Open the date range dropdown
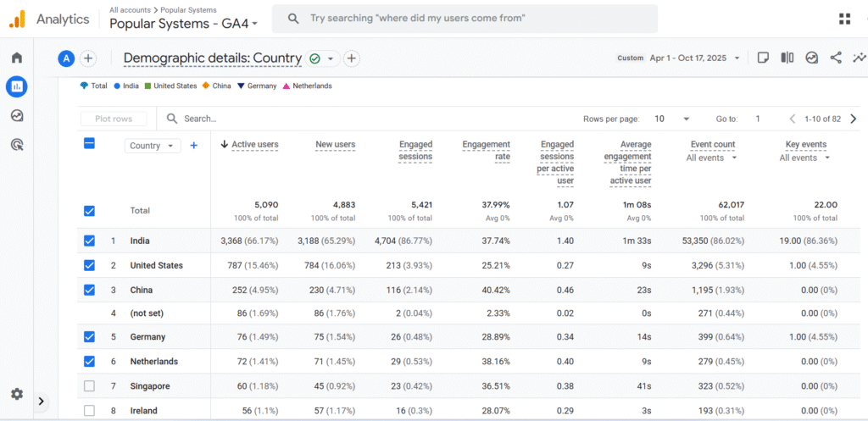The image size is (868, 421). click(695, 58)
